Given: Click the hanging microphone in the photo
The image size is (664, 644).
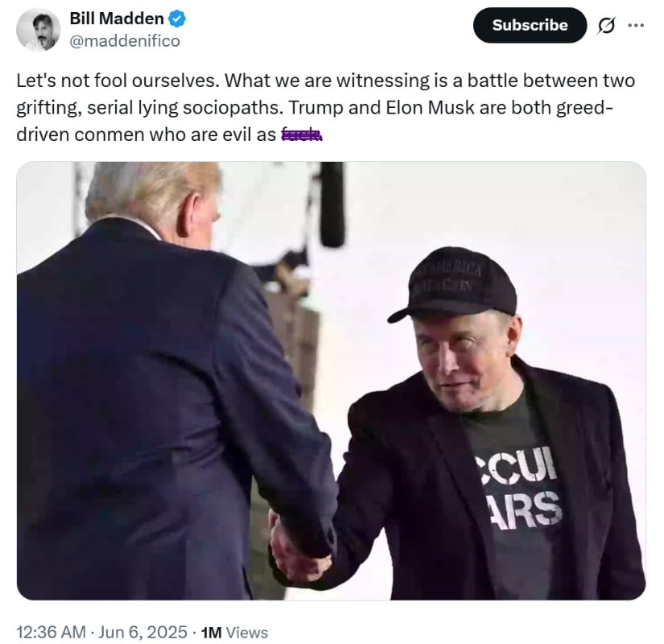Looking at the screenshot, I should click(332, 204).
